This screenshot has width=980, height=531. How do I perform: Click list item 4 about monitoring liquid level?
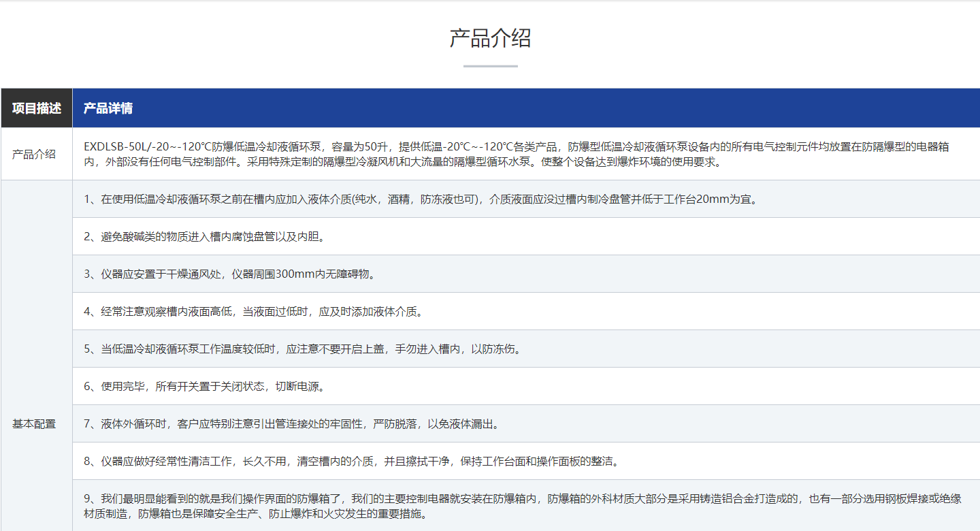[x=252, y=312]
